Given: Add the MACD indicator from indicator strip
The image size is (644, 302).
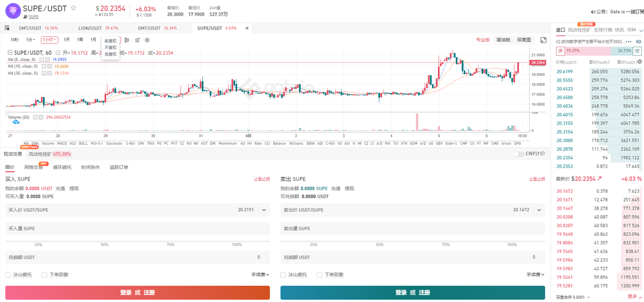Looking at the screenshot, I should point(62,143).
